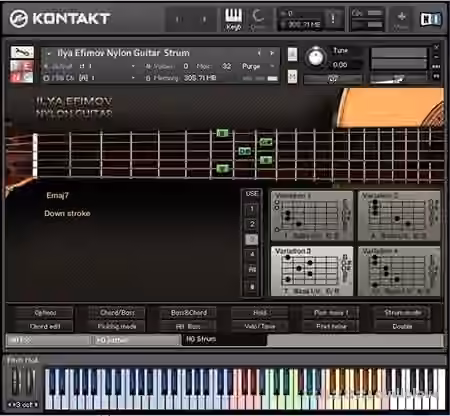
Task: Switch to the first tab left of NG pattern
Action: [48, 340]
